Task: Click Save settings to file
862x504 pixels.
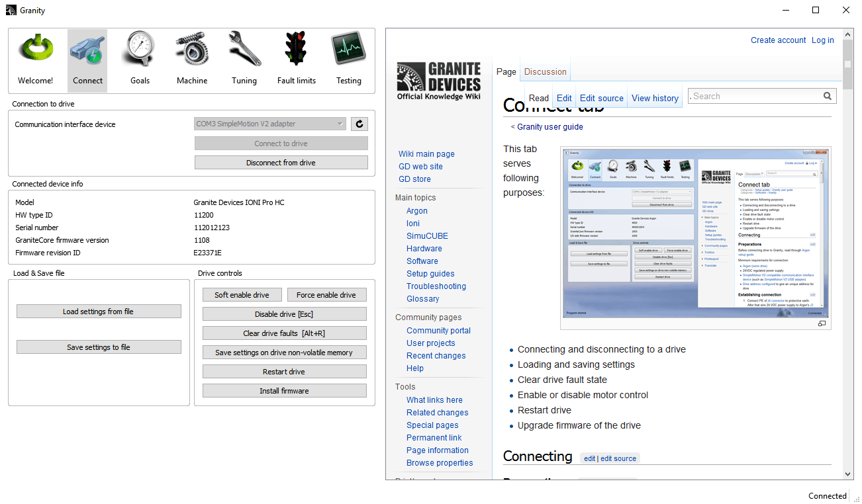Action: point(99,347)
